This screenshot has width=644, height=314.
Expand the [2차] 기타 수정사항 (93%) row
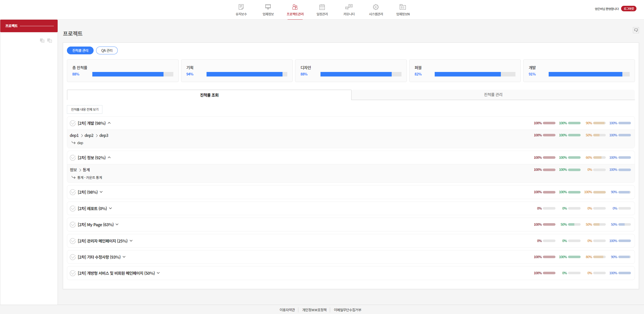pos(124,257)
